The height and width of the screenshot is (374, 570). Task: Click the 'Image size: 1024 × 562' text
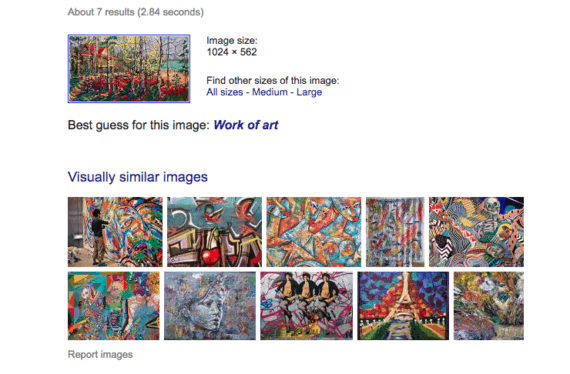coord(232,46)
